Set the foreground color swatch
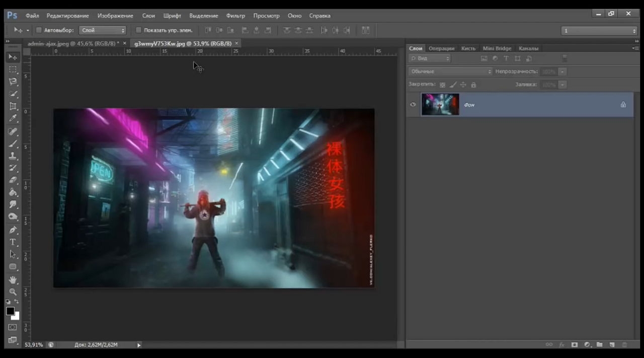This screenshot has width=644, height=358. (x=10, y=311)
